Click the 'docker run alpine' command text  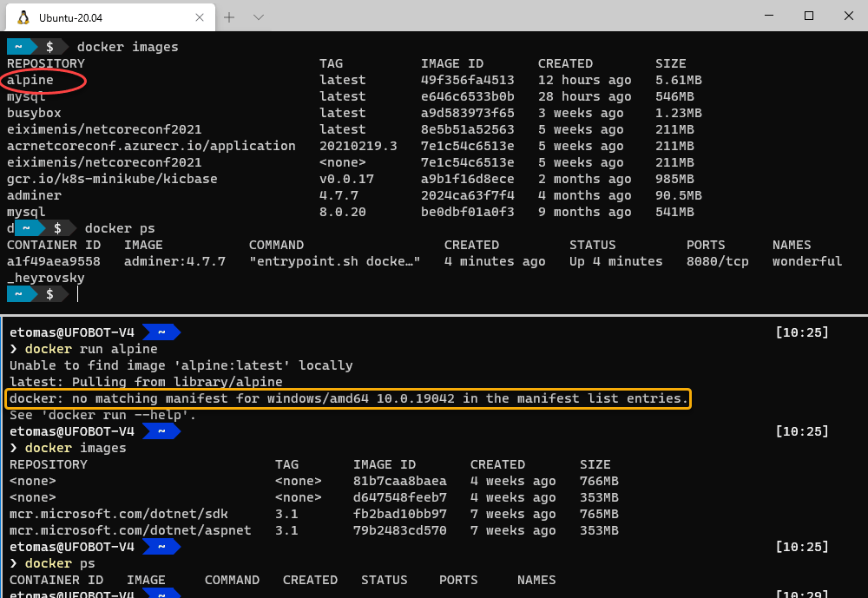(91, 349)
